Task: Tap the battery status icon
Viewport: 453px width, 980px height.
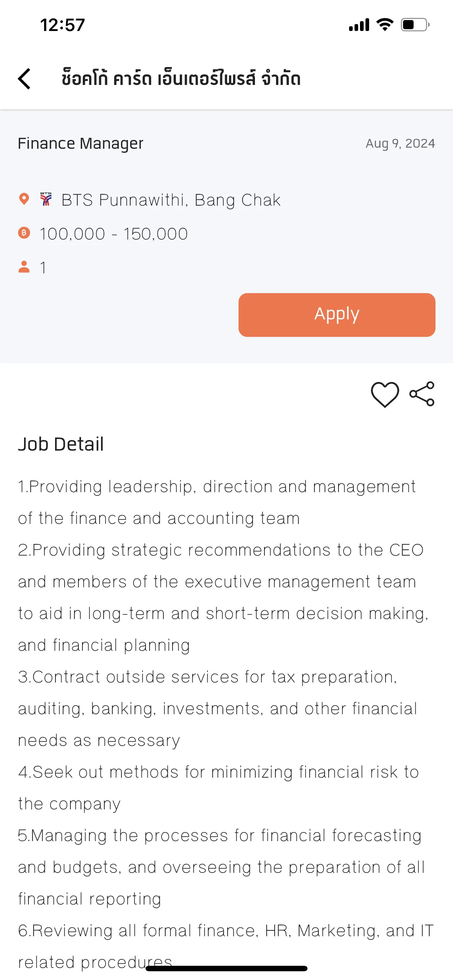Action: tap(415, 25)
